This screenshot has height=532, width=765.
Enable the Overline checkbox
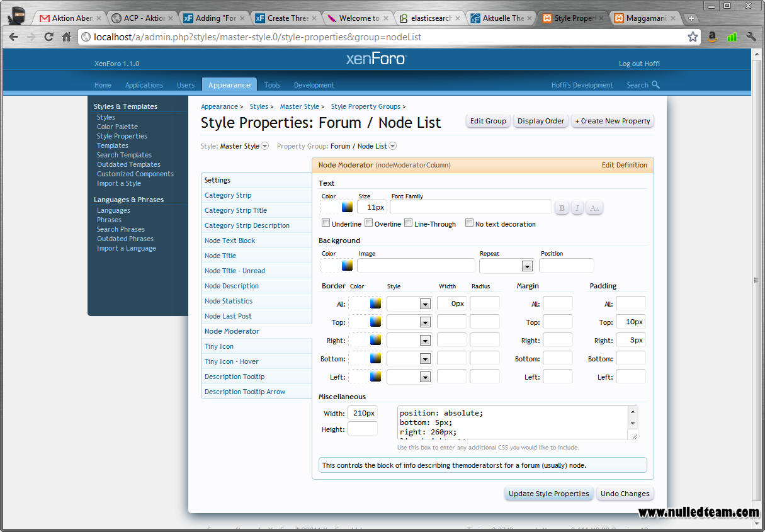coord(369,223)
